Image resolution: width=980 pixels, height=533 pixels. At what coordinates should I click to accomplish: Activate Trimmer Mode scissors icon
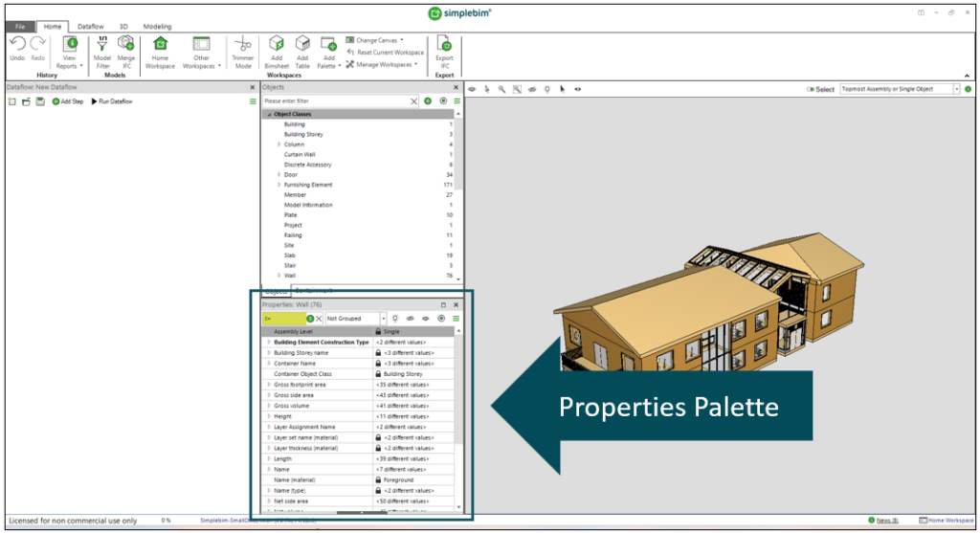[x=242, y=44]
